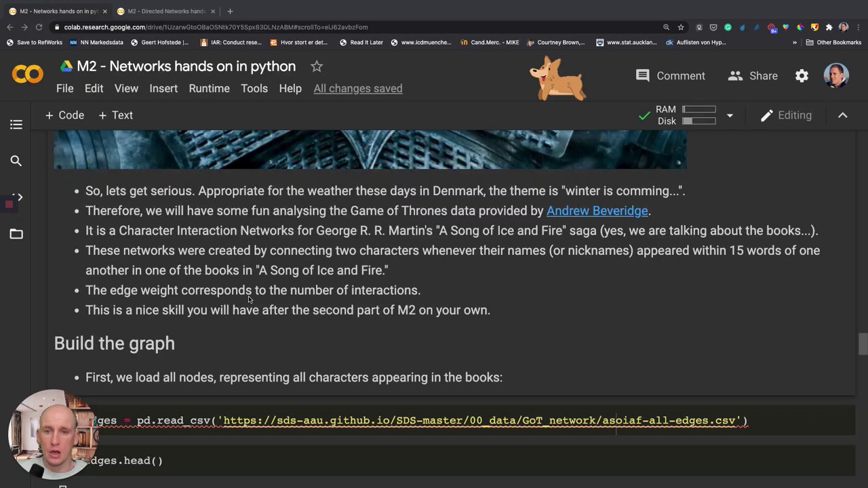Open the NN Markedsdata bookmark
Viewport: 868px width, 488px height.
tap(96, 42)
